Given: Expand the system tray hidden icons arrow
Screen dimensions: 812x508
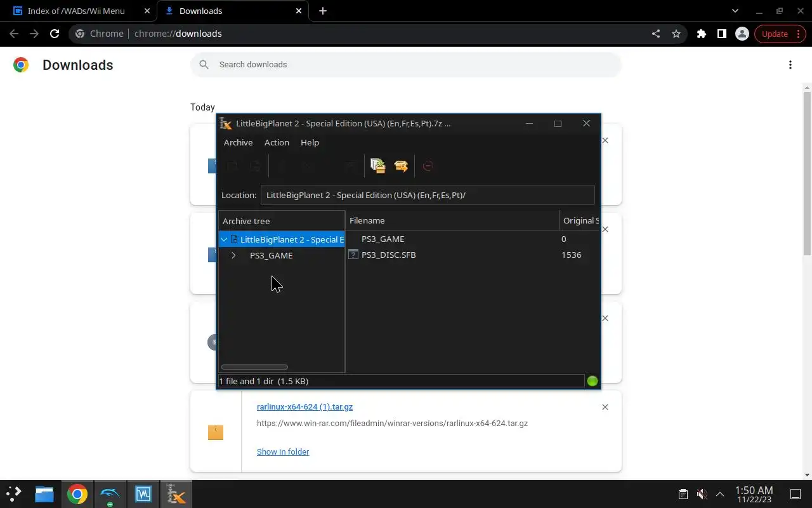Looking at the screenshot, I should (x=720, y=494).
